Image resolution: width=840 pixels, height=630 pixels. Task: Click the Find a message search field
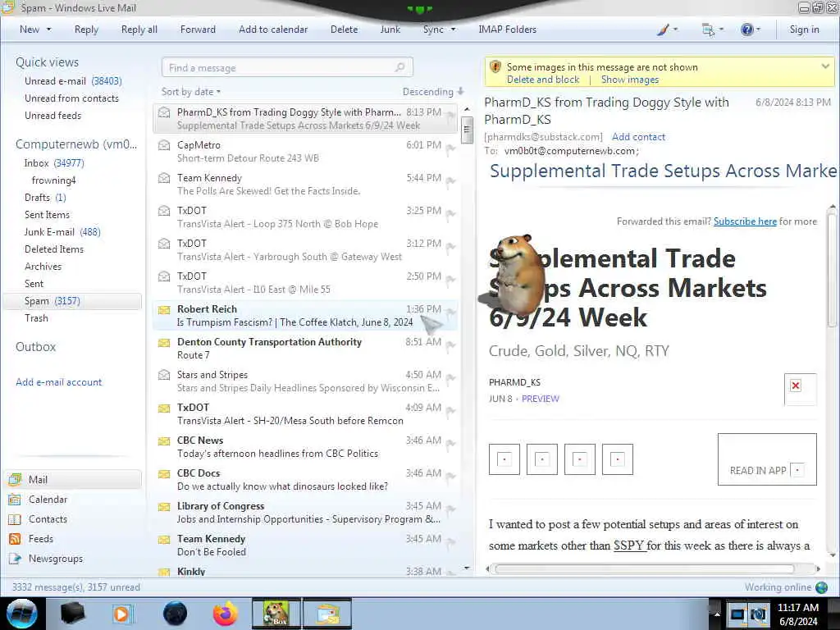(x=287, y=67)
